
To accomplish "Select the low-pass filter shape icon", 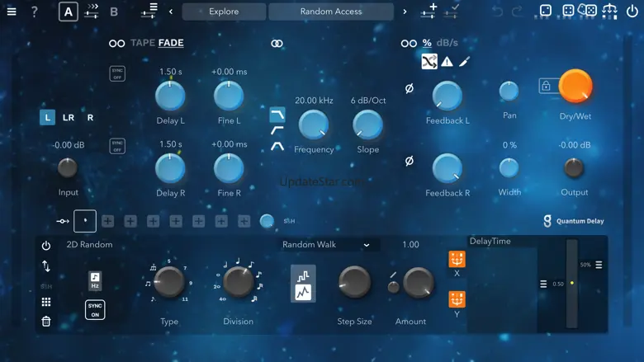I will pos(277,112).
